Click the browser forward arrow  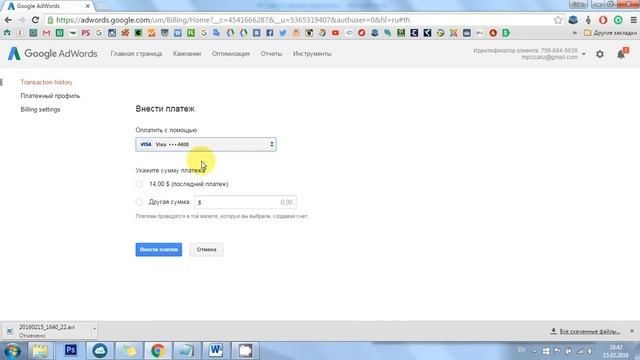point(21,20)
